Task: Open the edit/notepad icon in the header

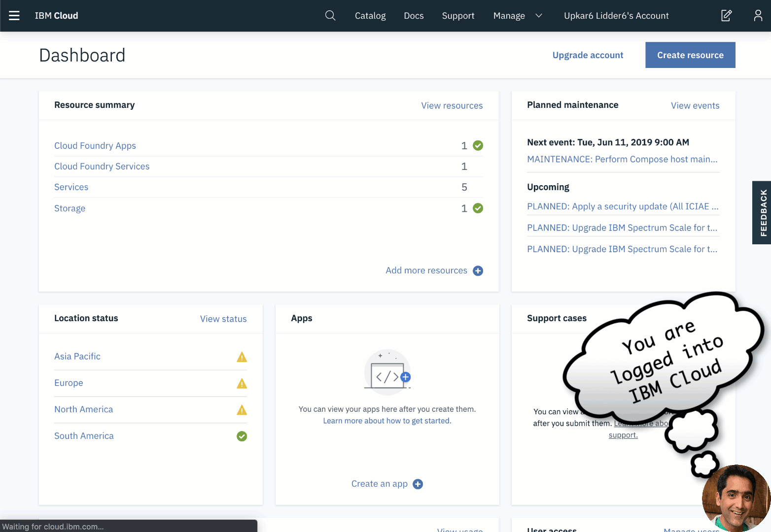Action: pos(726,16)
